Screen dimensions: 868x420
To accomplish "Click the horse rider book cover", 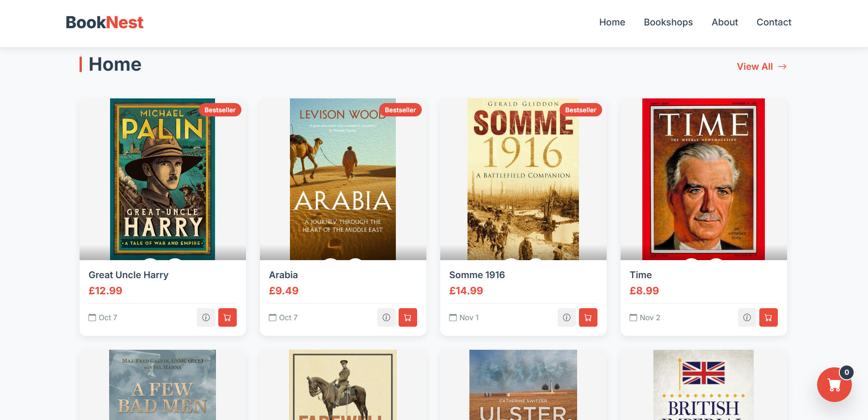I will [x=343, y=385].
